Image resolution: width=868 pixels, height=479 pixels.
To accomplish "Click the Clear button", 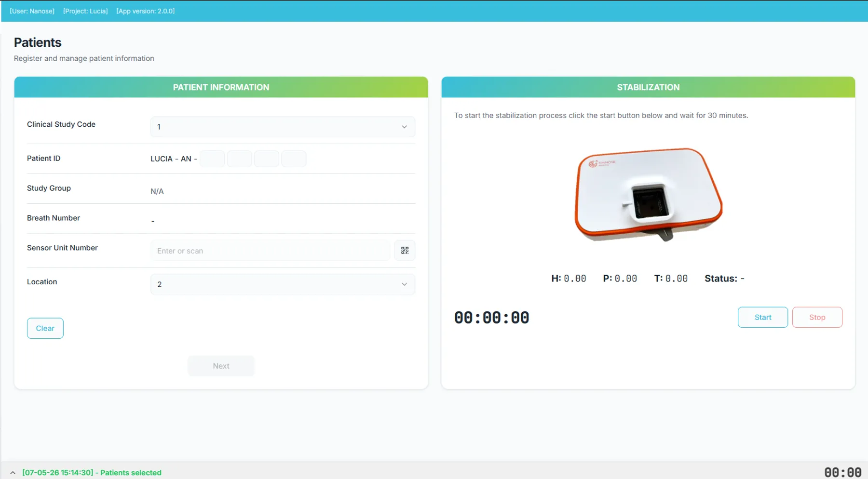I will [x=45, y=328].
